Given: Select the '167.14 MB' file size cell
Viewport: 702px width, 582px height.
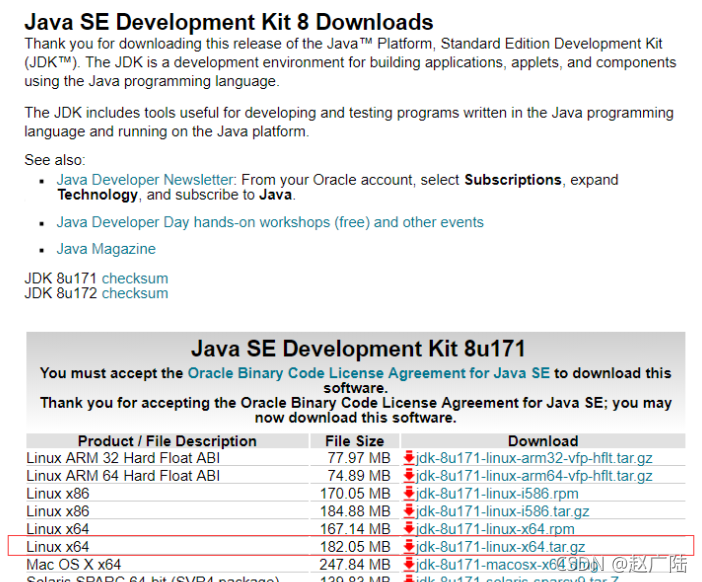Looking at the screenshot, I should click(x=355, y=529).
